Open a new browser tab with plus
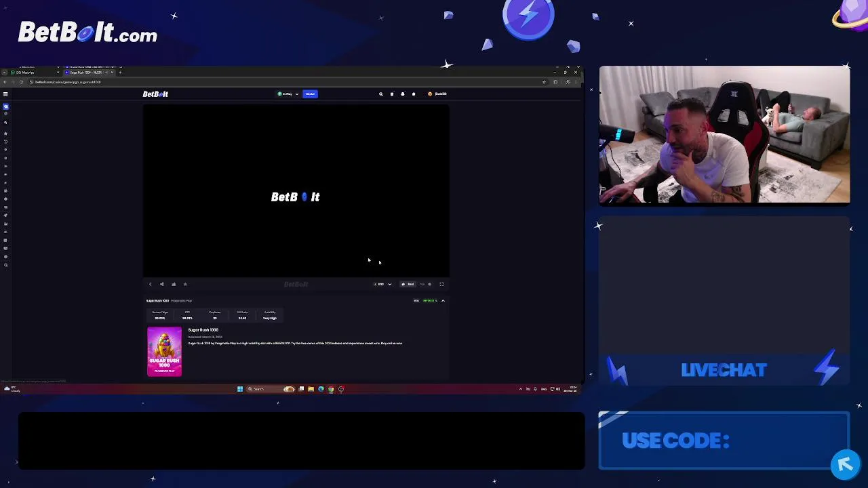Image resolution: width=868 pixels, height=488 pixels. (x=120, y=73)
